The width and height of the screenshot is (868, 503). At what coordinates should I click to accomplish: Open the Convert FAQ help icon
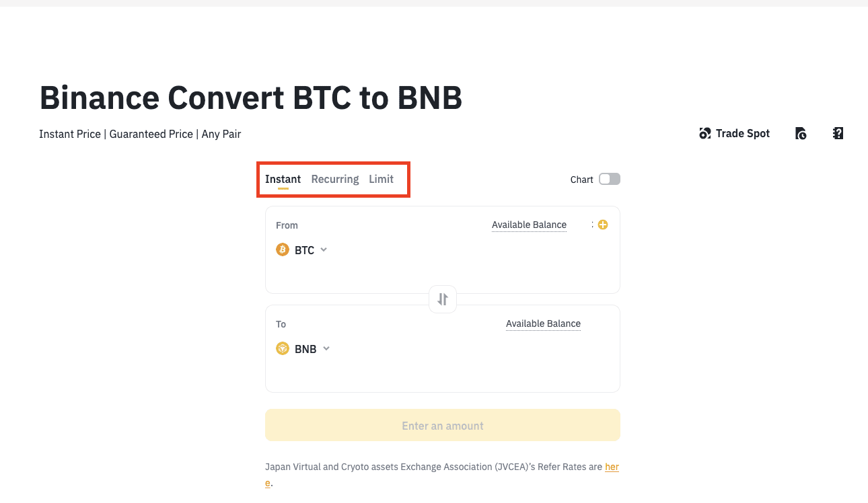[x=838, y=133]
